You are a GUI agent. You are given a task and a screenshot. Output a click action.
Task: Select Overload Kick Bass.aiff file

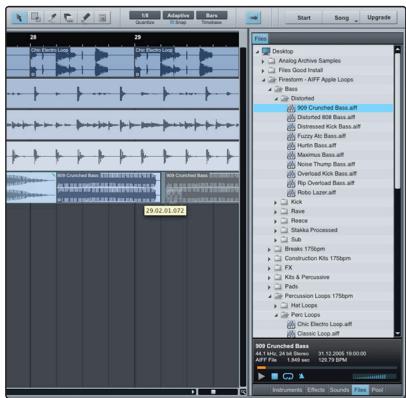(323, 174)
